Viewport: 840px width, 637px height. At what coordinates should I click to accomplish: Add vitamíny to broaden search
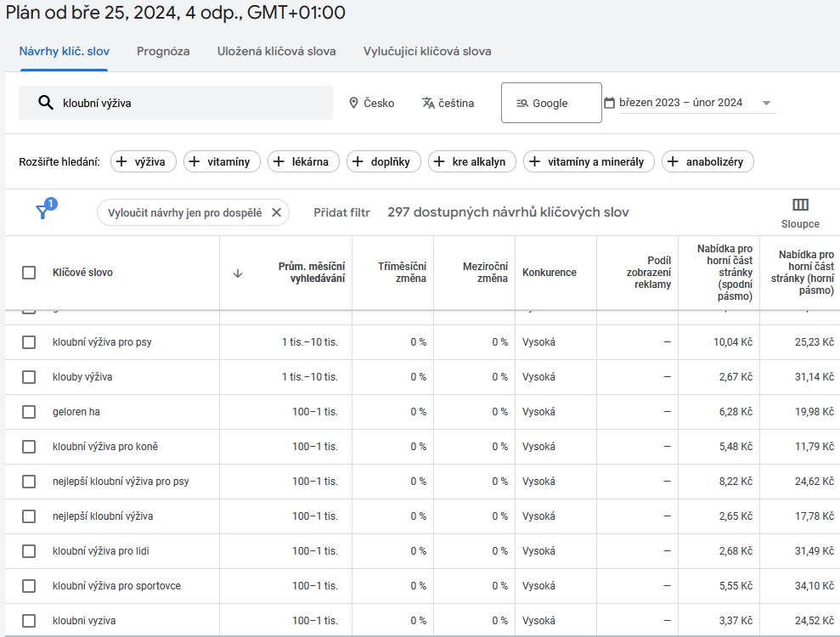(222, 161)
